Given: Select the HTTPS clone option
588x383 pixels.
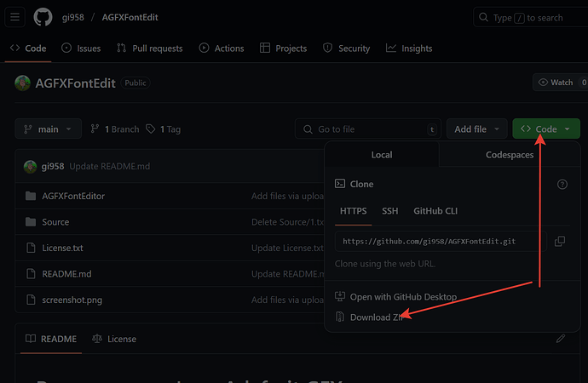Looking at the screenshot, I should tap(354, 211).
